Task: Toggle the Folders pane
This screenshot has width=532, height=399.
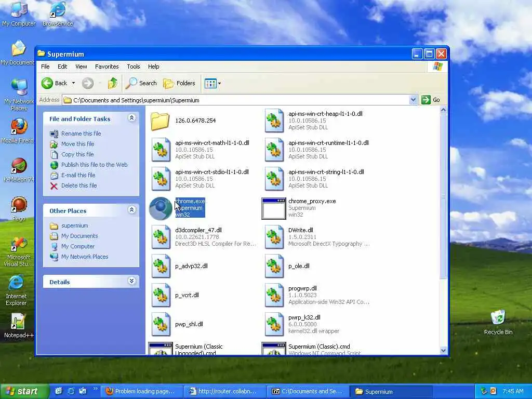Action: 179,83
